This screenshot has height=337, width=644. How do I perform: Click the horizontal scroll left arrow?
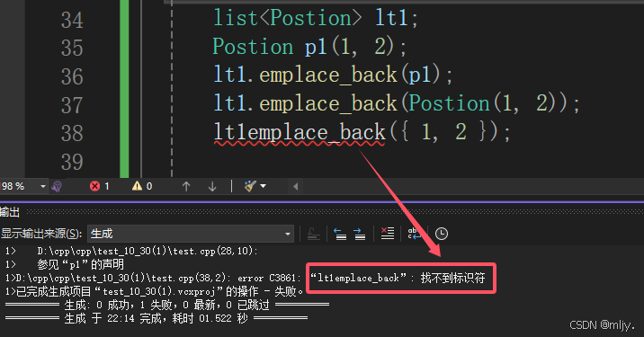pos(295,187)
